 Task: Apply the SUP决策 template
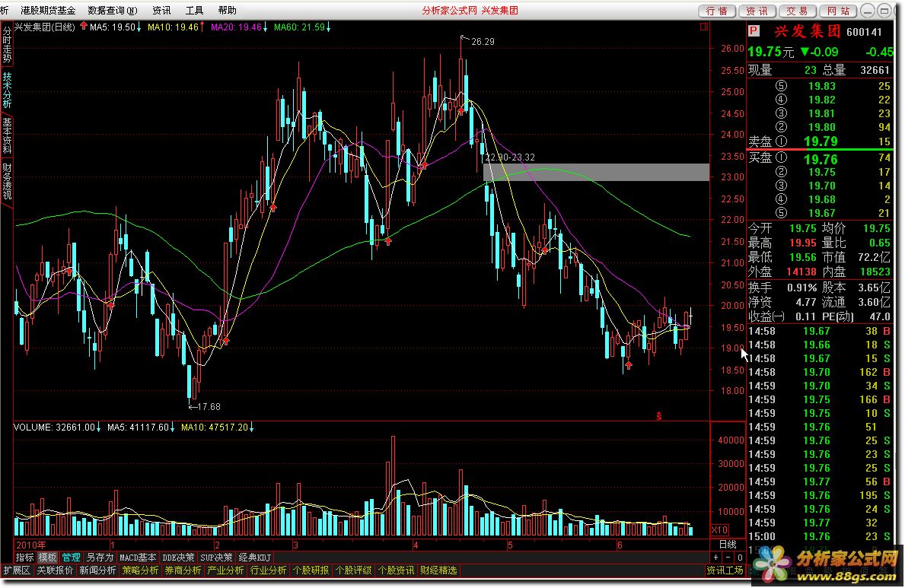point(216,558)
